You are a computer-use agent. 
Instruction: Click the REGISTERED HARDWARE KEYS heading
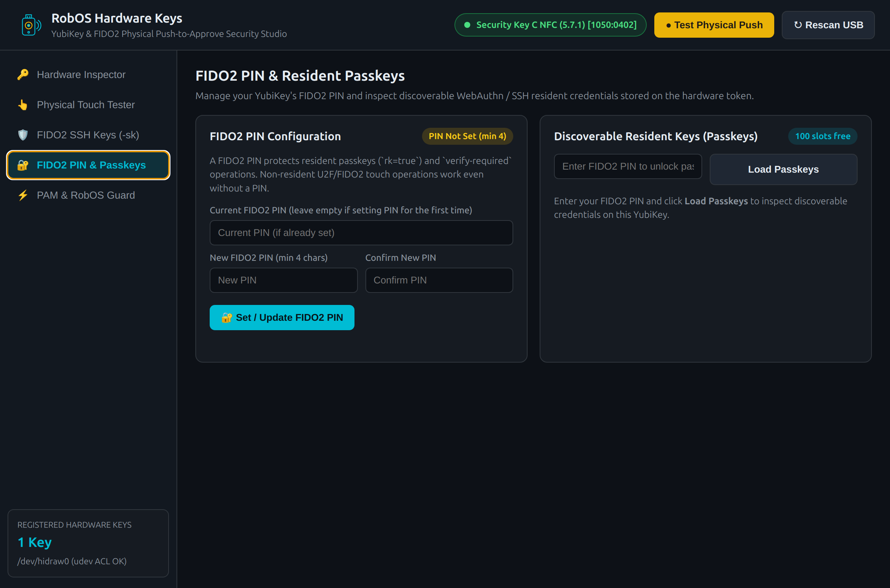pyautogui.click(x=74, y=525)
